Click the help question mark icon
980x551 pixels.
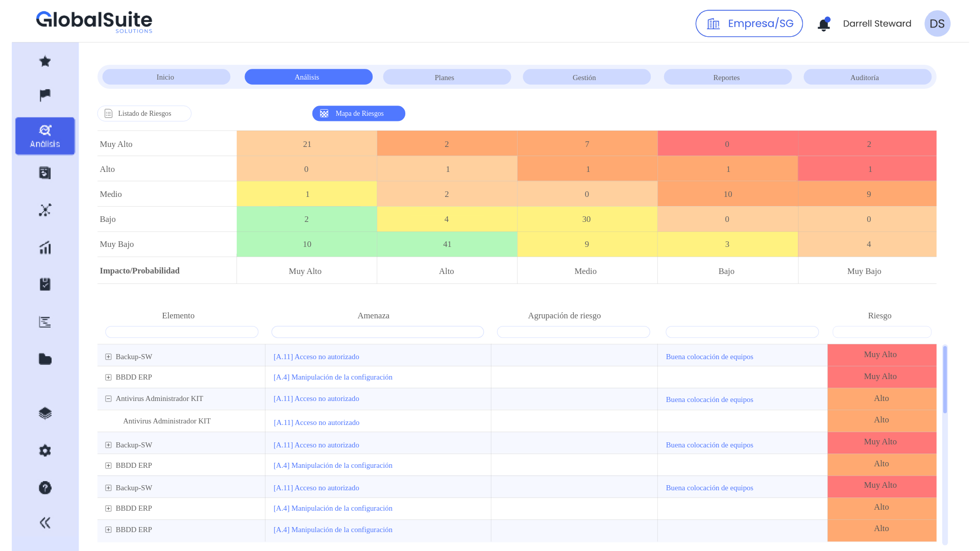tap(45, 488)
